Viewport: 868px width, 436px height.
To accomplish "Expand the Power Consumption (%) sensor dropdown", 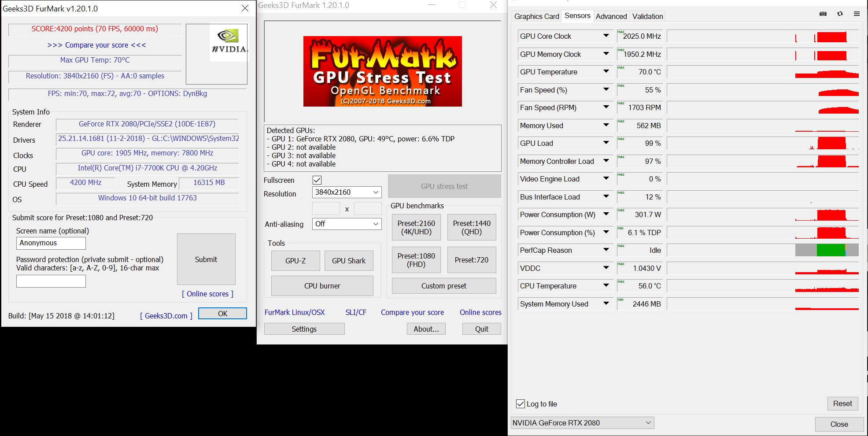I will point(606,232).
